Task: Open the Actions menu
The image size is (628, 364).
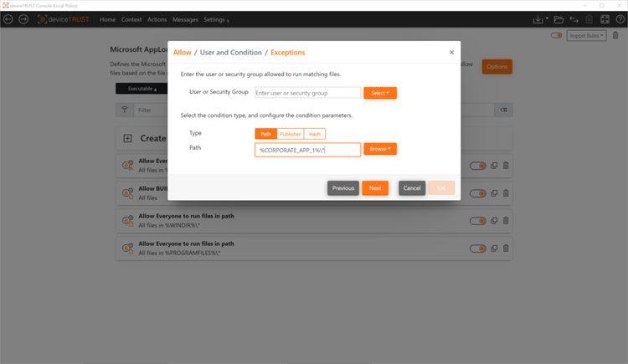Action: 157,19
